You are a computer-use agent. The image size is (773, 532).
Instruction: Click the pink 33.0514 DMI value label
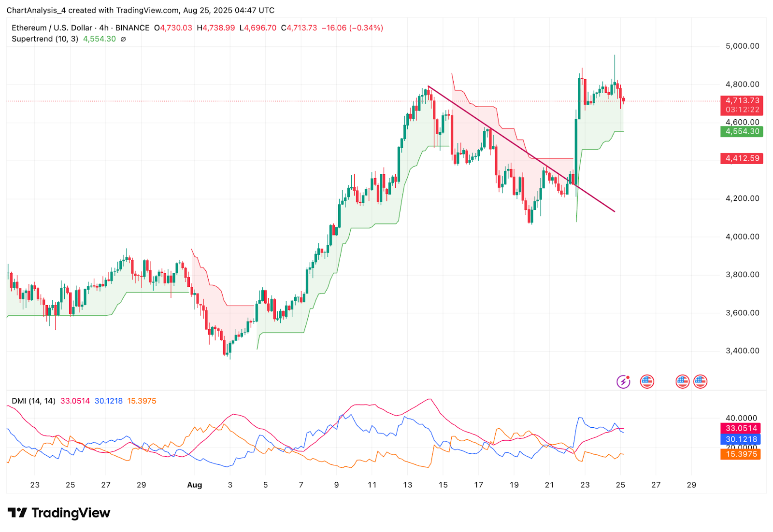click(742, 428)
